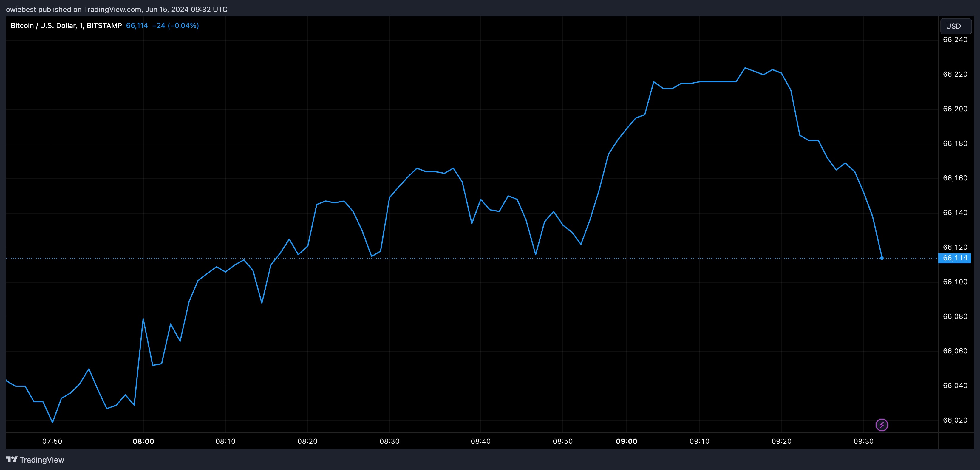The image size is (980, 470).
Task: Click the TradingView logo at bottom left
Action: [x=35, y=460]
